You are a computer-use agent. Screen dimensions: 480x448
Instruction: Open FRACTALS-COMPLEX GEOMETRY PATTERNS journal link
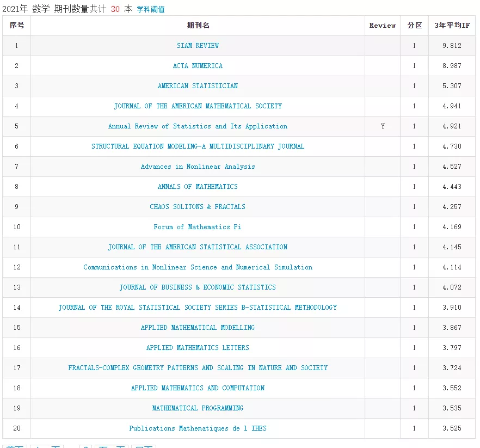pyautogui.click(x=198, y=368)
